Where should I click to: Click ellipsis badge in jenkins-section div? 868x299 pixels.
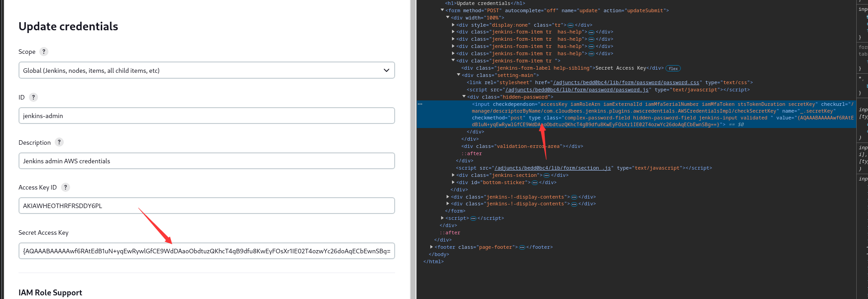547,176
